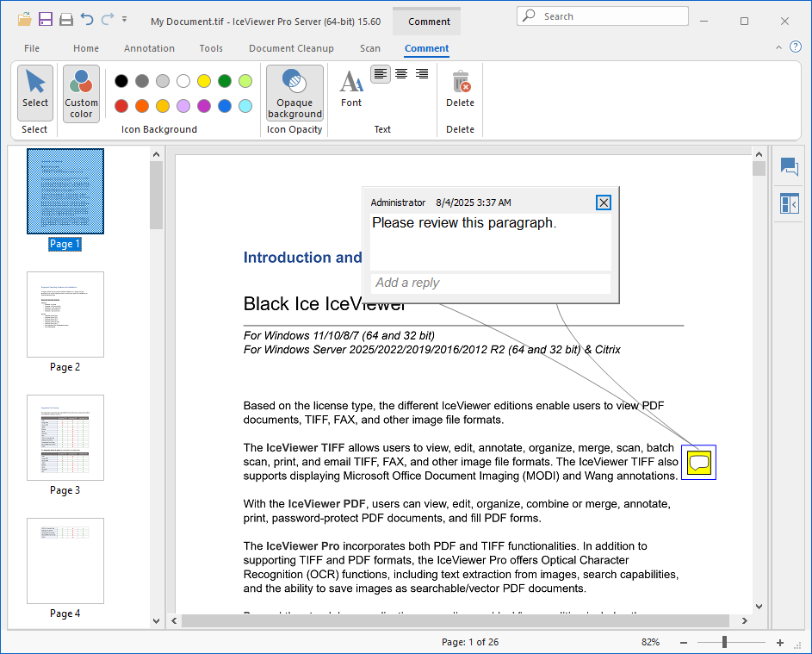Open file using the folder icon
812x654 pixels.
tap(24, 20)
